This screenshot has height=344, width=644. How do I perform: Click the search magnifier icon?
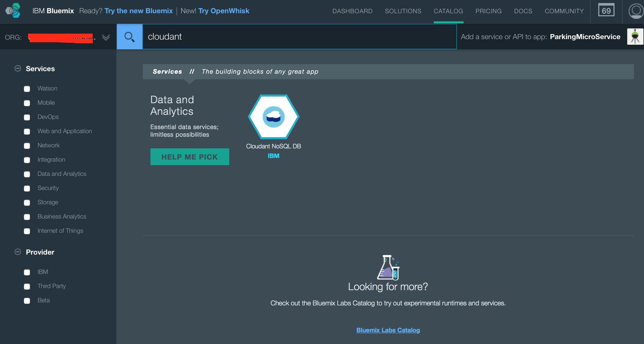click(130, 37)
